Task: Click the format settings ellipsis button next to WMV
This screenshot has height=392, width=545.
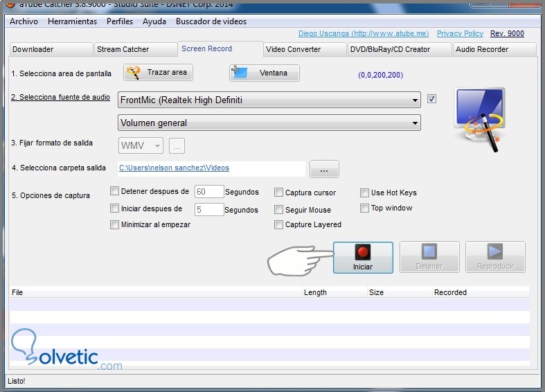Action: click(177, 145)
